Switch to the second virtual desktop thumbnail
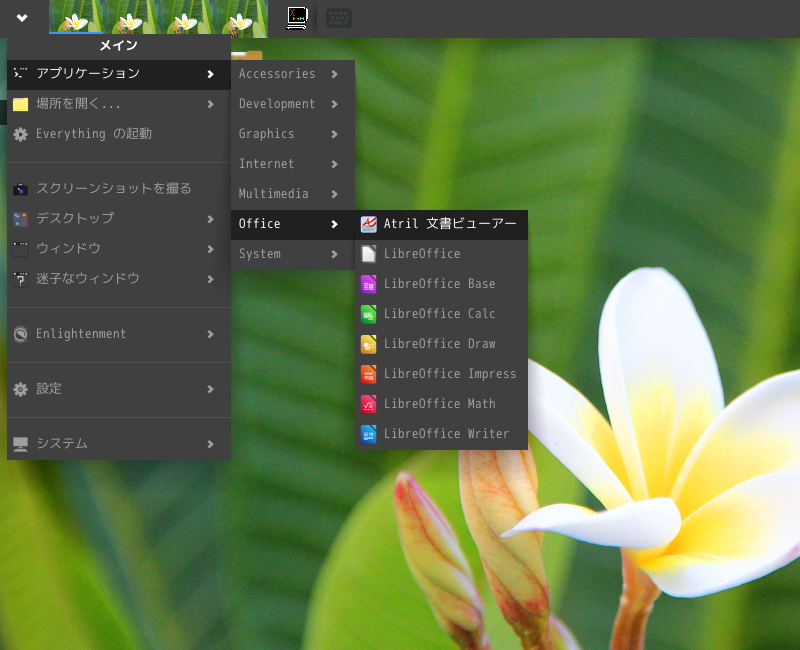Viewport: 800px width, 650px height. pos(131,19)
